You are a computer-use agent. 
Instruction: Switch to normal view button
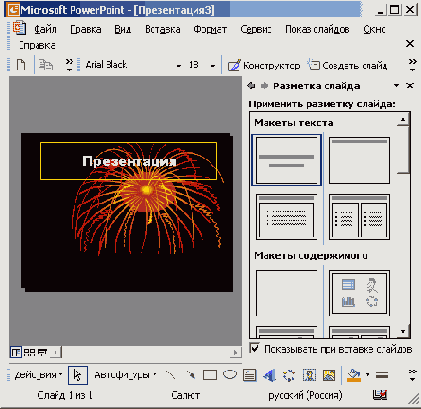[x=15, y=352]
